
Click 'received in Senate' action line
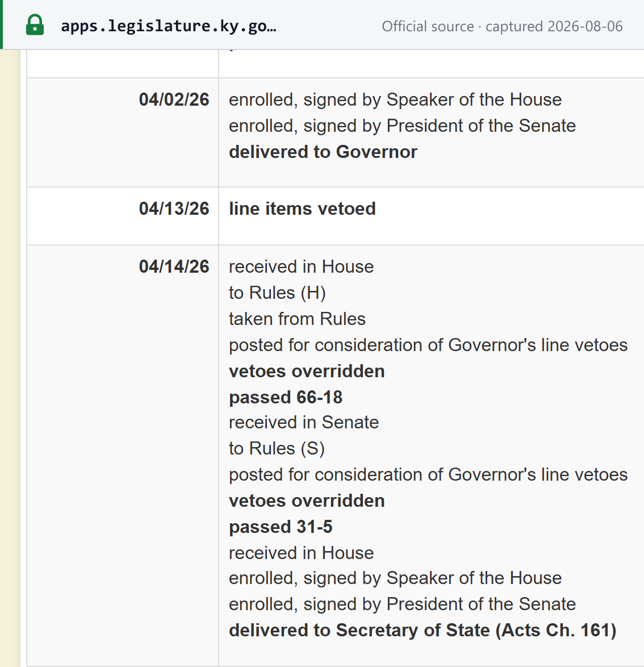[304, 422]
